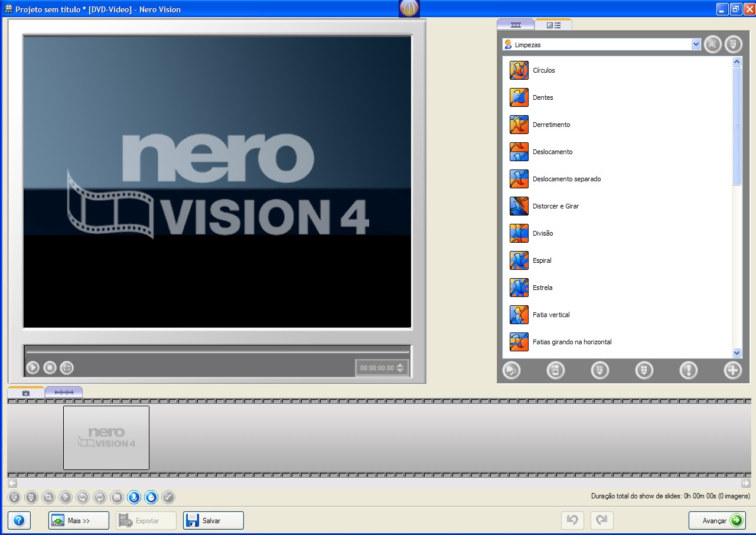Click the lightning bolt icon under the filmstrip
This screenshot has width=756, height=535.
click(66, 497)
